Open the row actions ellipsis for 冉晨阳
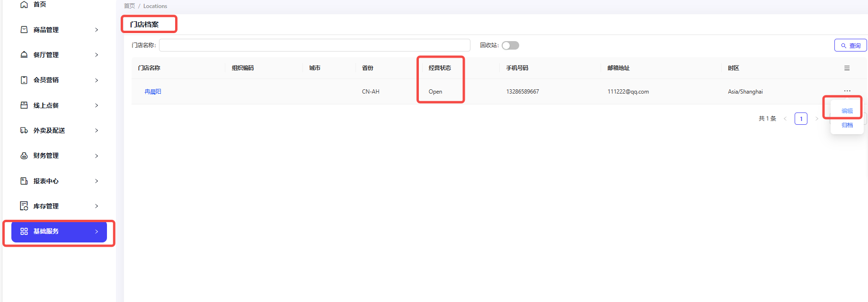This screenshot has width=868, height=302. pos(847,91)
